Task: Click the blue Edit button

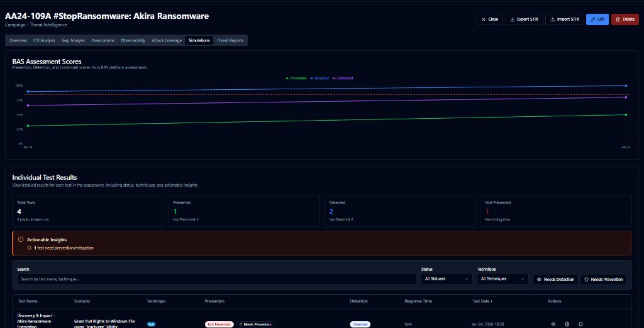Action: [597, 19]
